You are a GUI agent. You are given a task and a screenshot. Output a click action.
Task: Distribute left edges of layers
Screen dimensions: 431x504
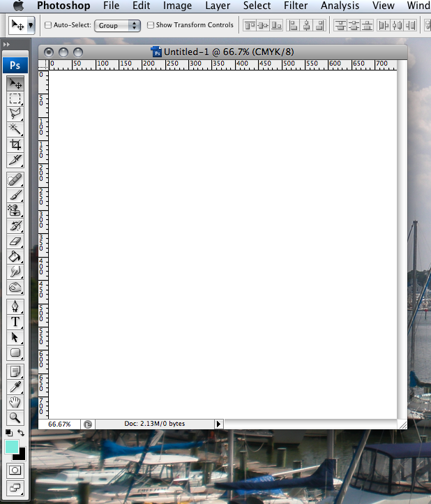(x=384, y=25)
